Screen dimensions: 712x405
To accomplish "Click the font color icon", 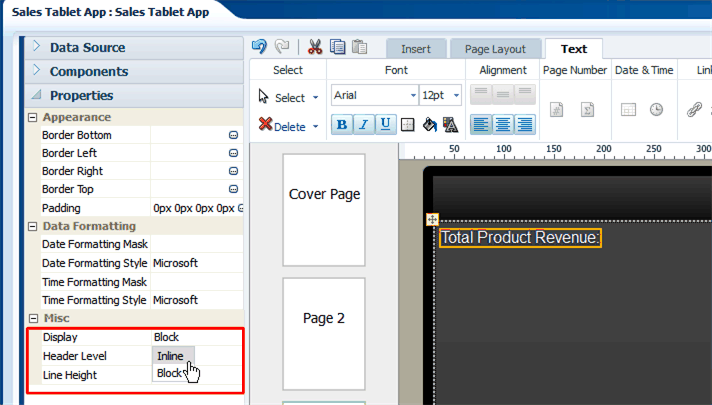I will click(451, 124).
